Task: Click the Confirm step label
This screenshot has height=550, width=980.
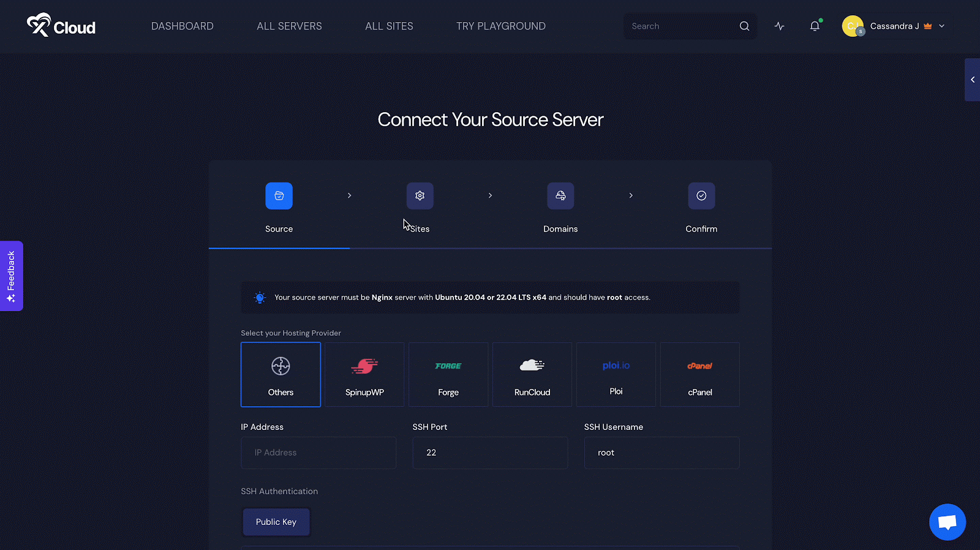Action: click(x=701, y=229)
